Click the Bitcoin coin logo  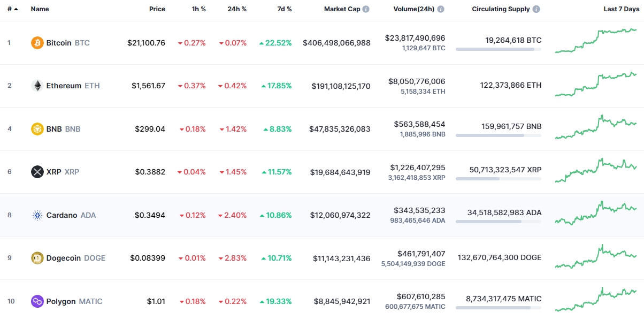point(37,43)
